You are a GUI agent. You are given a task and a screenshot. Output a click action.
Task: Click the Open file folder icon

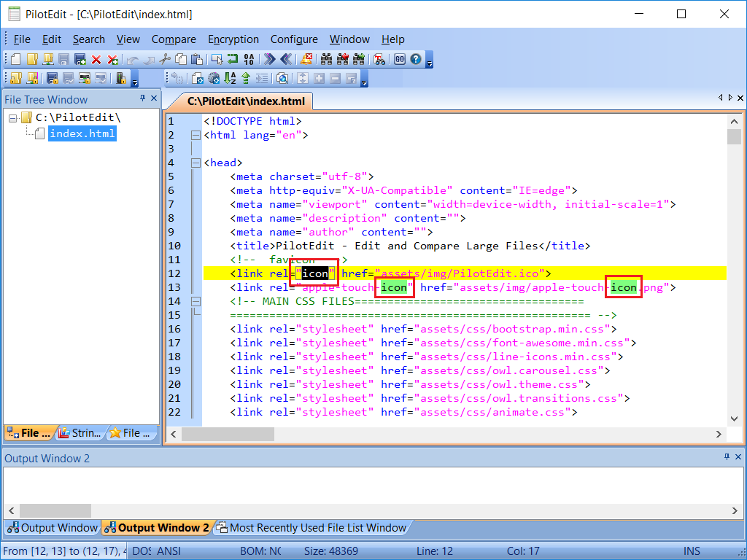(32, 59)
